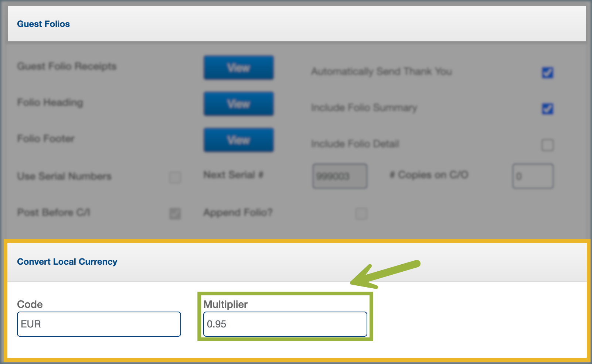Check the Append Folio? checkbox
Viewport: 592px width, 364px height.
click(361, 213)
